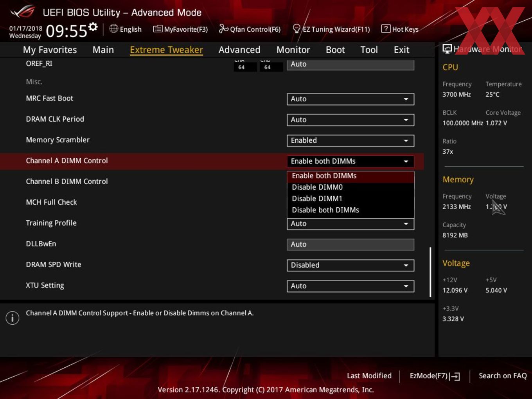This screenshot has width=532, height=399.
Task: Choose Enable both DIMMs option in list
Action: coord(350,176)
